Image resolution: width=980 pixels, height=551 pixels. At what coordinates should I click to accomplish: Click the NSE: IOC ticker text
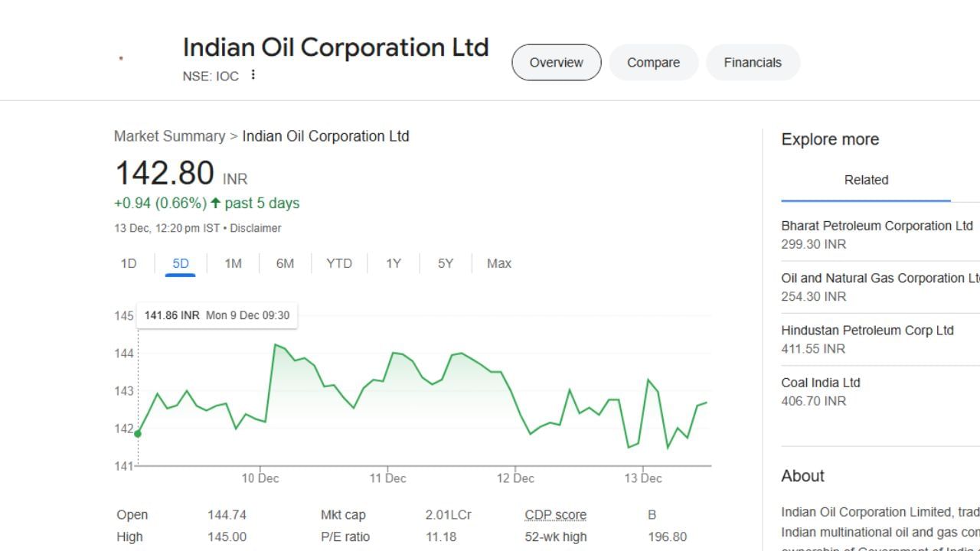click(x=211, y=76)
